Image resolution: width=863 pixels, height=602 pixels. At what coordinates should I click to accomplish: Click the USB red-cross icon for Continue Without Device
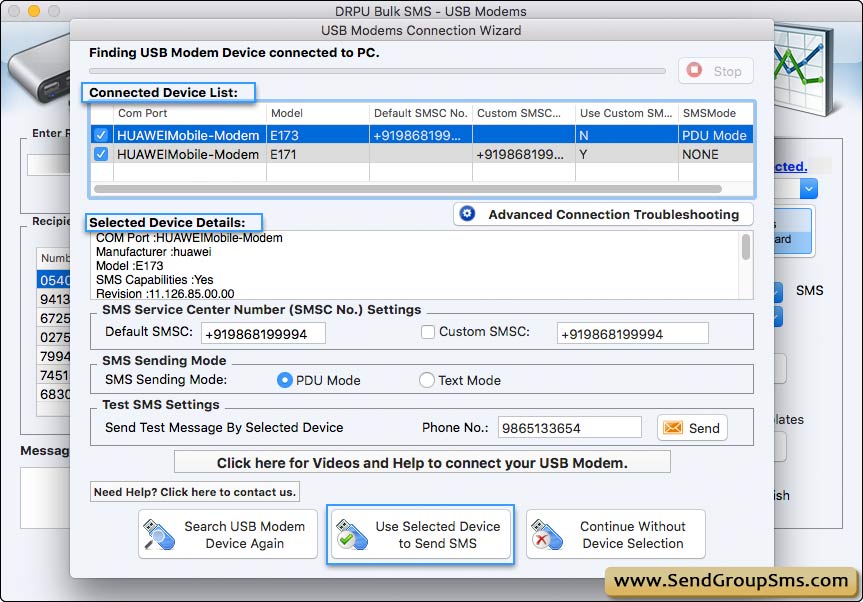pyautogui.click(x=547, y=534)
